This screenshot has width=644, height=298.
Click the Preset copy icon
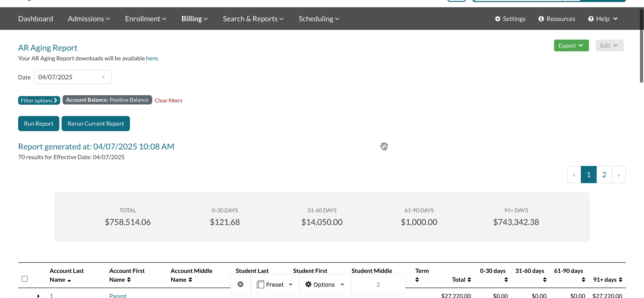coord(260,284)
